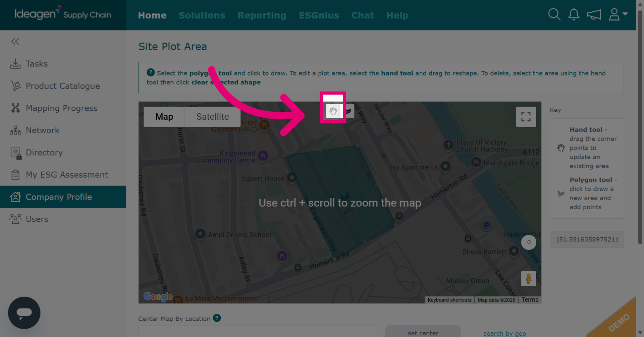
Task: Follow the search by geo link
Action: [x=504, y=333]
